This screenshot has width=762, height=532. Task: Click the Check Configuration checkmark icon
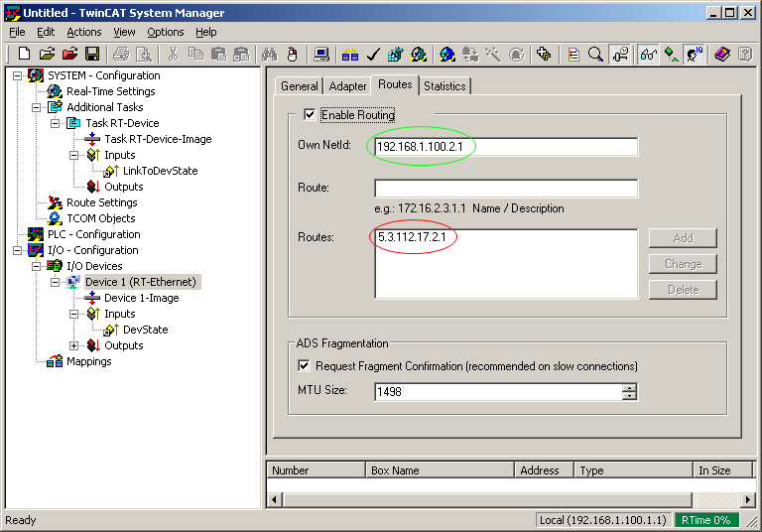pos(373,54)
